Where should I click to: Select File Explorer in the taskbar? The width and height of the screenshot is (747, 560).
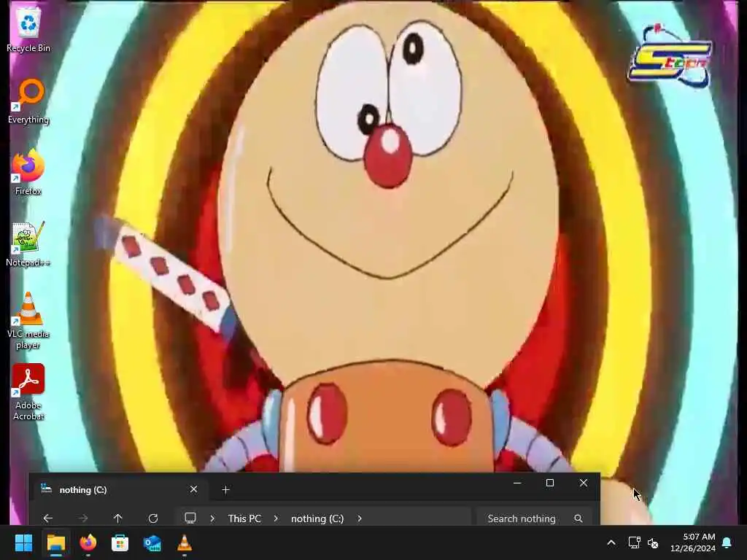point(55,542)
